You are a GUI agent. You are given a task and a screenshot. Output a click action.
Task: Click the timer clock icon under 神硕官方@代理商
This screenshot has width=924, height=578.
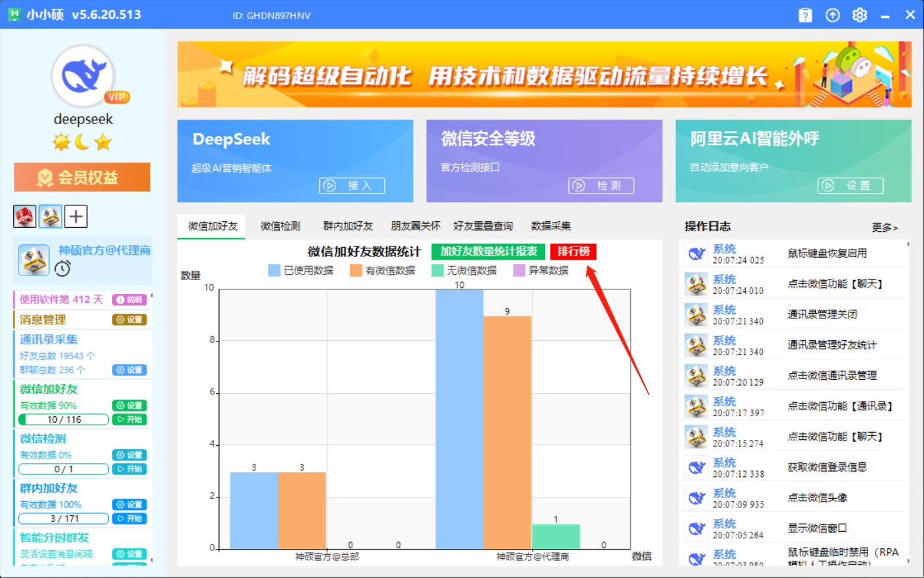tap(63, 268)
